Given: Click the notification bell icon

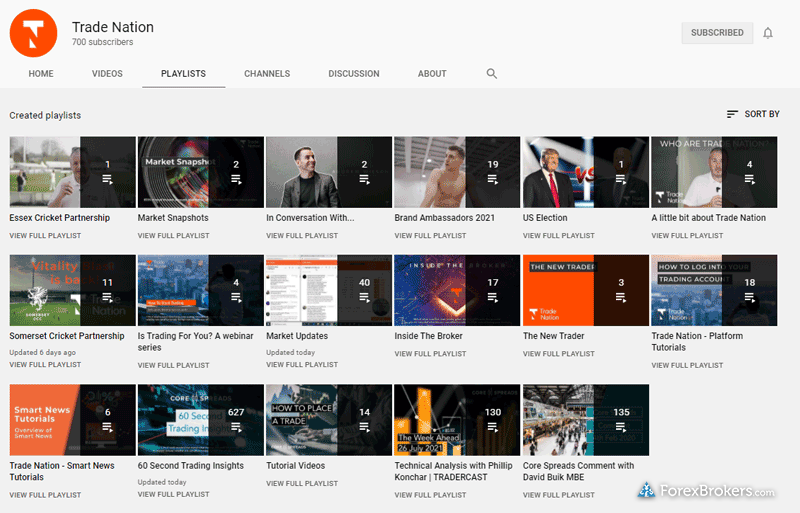Looking at the screenshot, I should coord(767,33).
